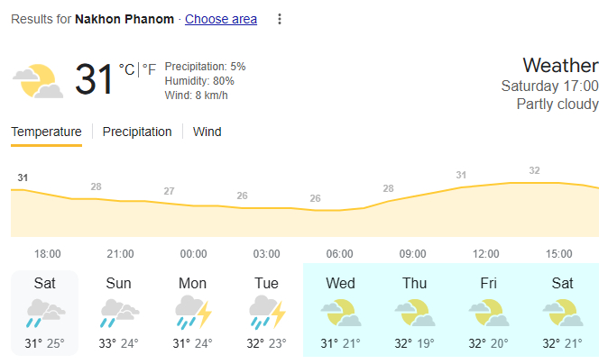Click the 12:00 hour label on the chart
The image size is (608, 364).
(486, 254)
